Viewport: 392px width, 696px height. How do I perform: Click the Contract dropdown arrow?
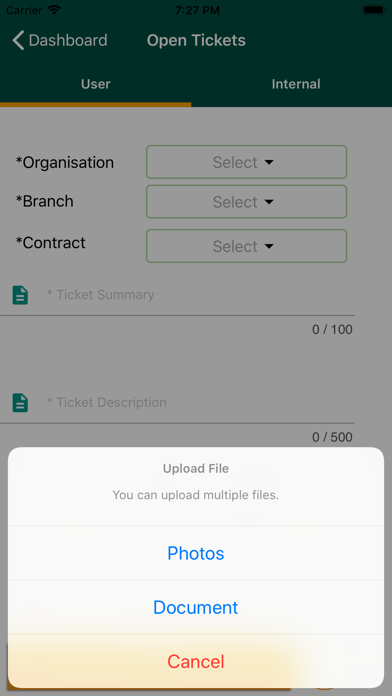(x=269, y=246)
